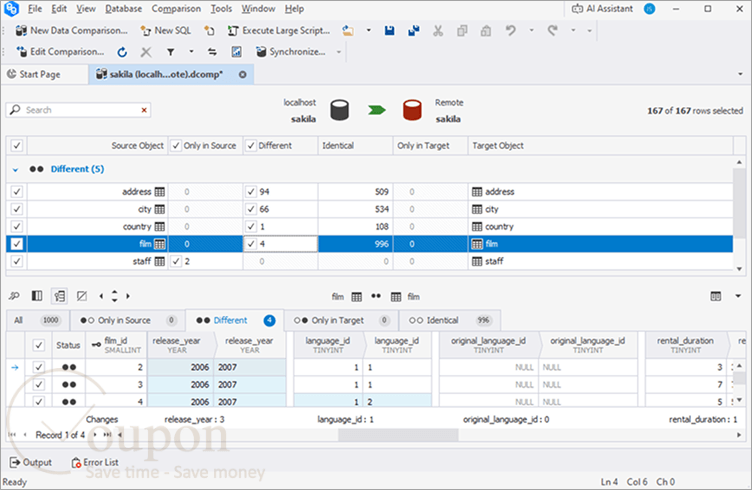Image resolution: width=752 pixels, height=490 pixels.
Task: Uncheck the staff row checkbox
Action: tap(17, 261)
